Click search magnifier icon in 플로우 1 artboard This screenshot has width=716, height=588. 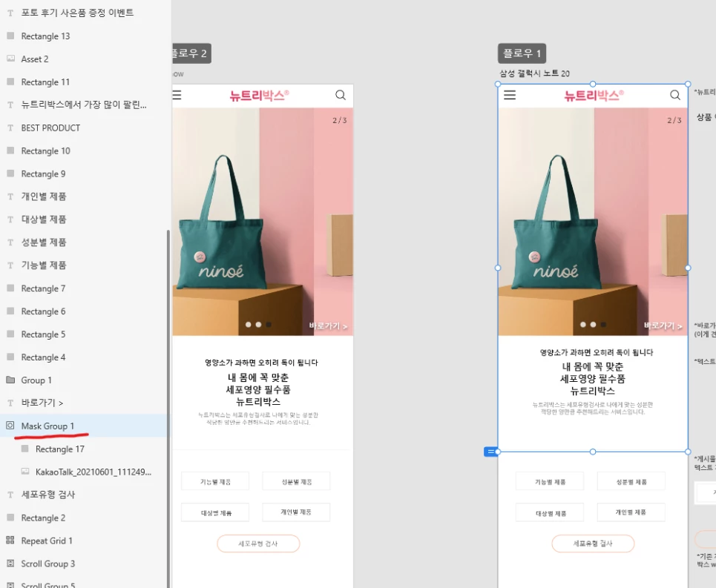(675, 95)
